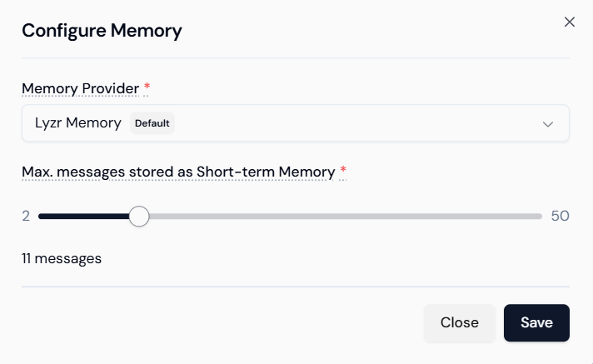Click the red asterisk beside Memory Provider
593x364 pixels.
(x=147, y=87)
